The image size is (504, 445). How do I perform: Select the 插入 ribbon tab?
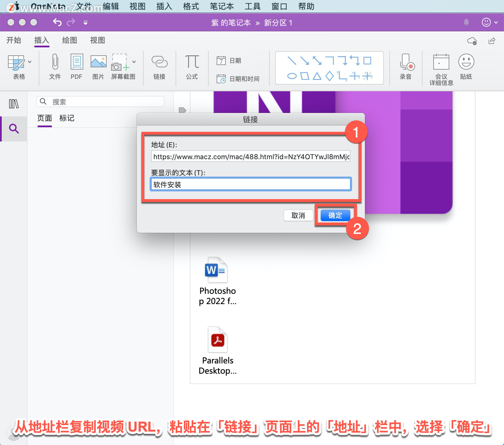click(42, 40)
